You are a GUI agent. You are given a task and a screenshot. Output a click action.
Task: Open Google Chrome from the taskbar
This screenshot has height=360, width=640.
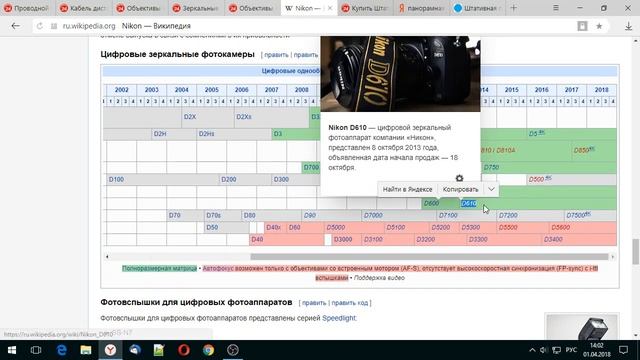click(x=208, y=350)
